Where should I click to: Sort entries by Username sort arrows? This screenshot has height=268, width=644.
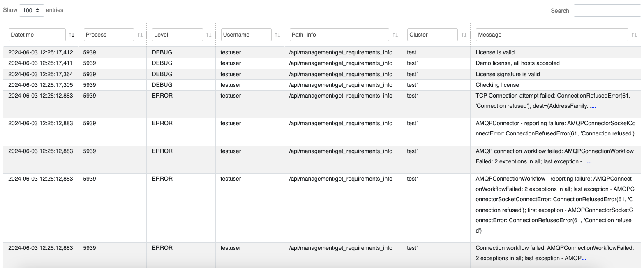click(277, 35)
